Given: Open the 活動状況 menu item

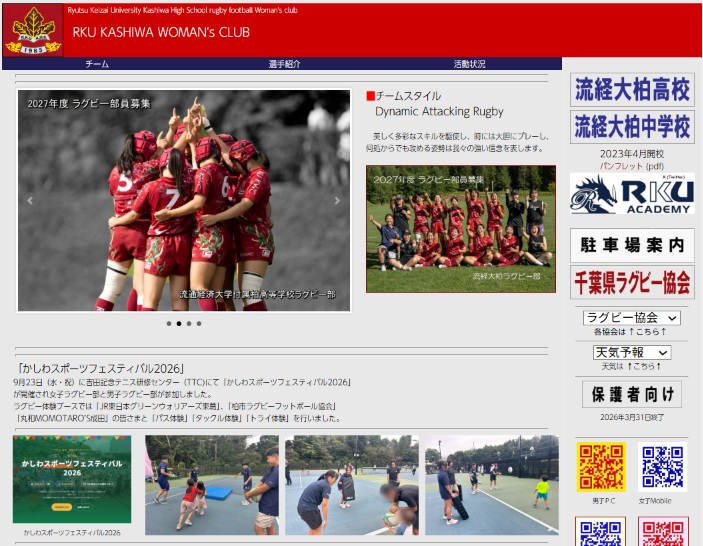Looking at the screenshot, I should [x=469, y=64].
